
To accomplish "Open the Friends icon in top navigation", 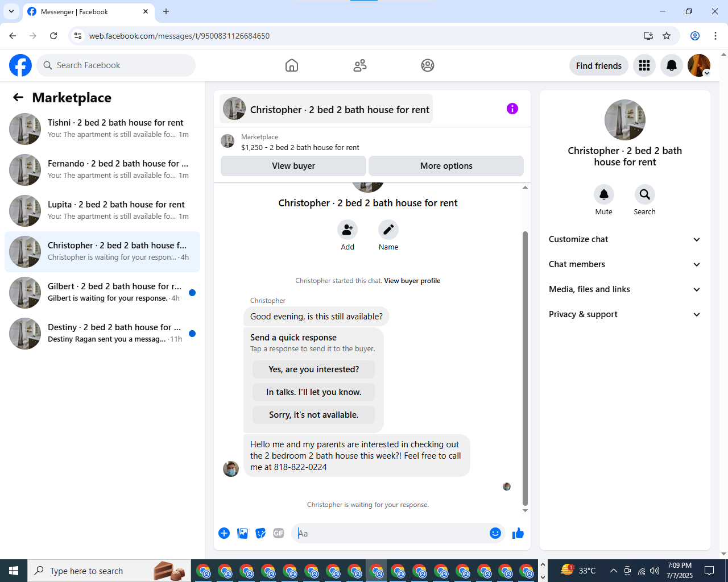I will (360, 65).
